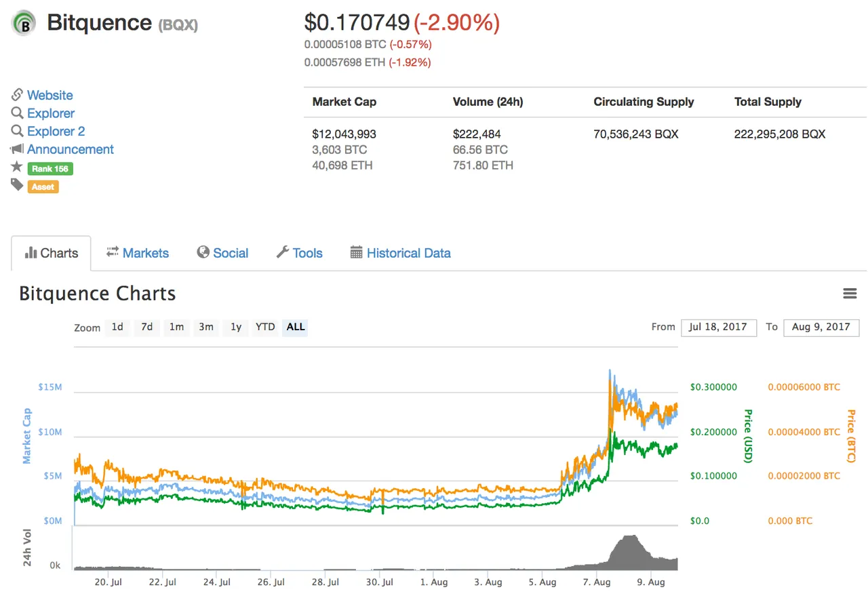Switch to the Markets tab
Viewport: 868px width, 598px height.
(138, 253)
